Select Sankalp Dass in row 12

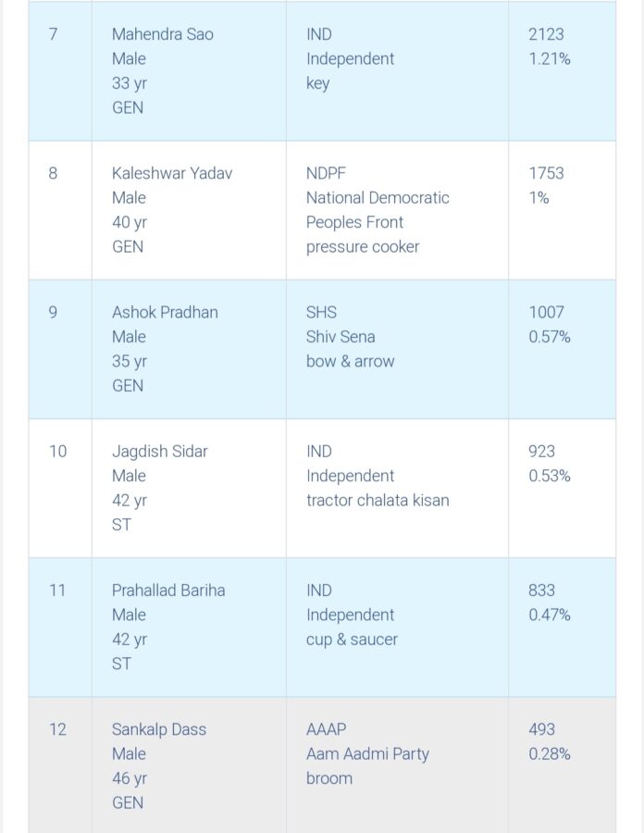(x=159, y=729)
